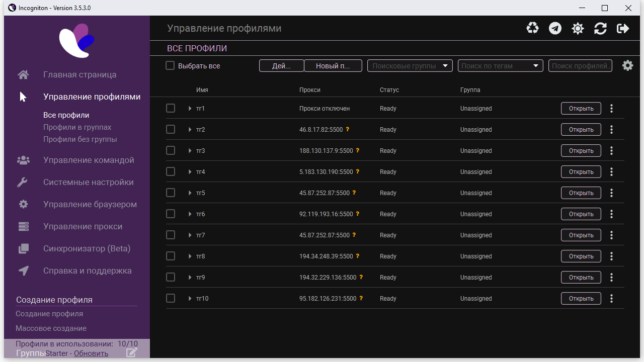Click the logout icon in header
Screen dimensions: 644x362
pyautogui.click(x=623, y=29)
